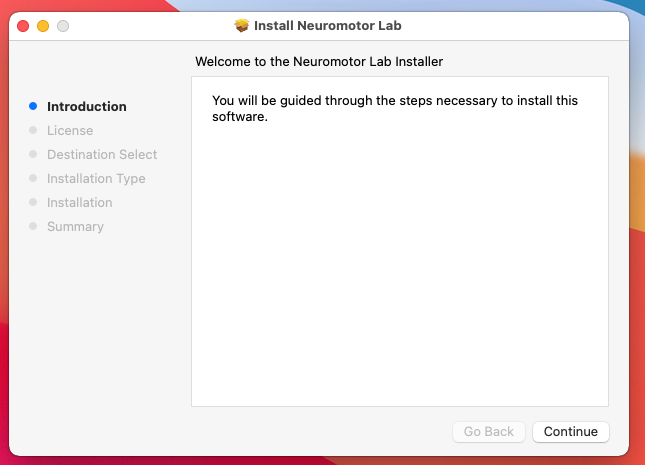Select the License step in sidebar

(x=70, y=130)
